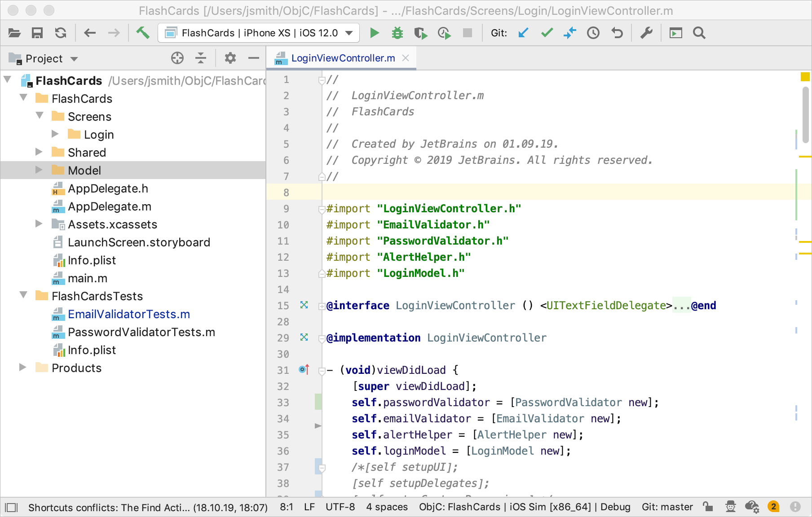Image resolution: width=812 pixels, height=517 pixels.
Task: Click the Synchronize refresh icon
Action: (61, 33)
